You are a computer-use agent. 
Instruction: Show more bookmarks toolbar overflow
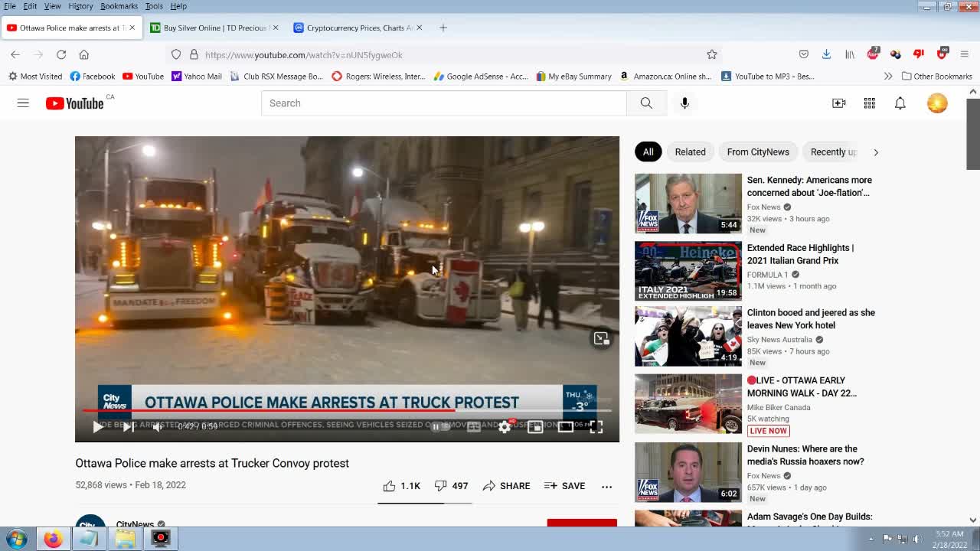tap(888, 77)
